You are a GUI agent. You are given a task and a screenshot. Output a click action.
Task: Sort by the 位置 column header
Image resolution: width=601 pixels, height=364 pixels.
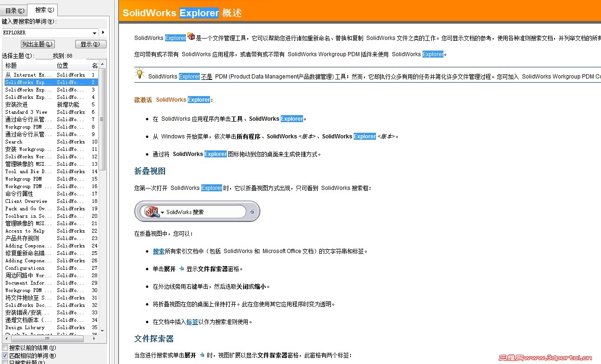click(73, 65)
